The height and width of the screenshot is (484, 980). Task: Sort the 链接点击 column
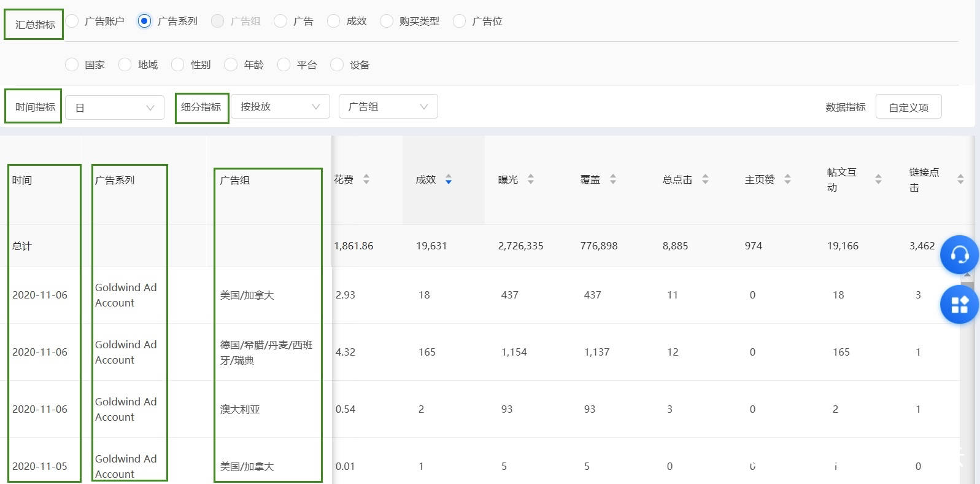[960, 179]
